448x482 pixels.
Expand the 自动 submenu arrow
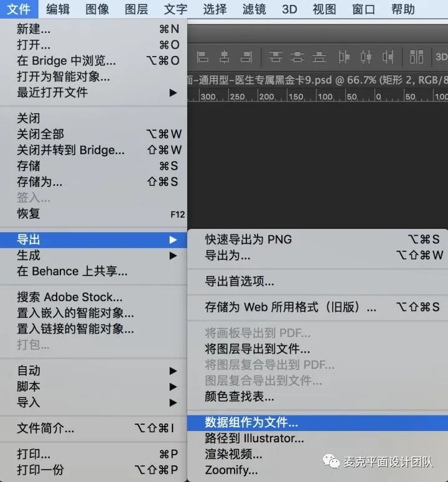[173, 371]
